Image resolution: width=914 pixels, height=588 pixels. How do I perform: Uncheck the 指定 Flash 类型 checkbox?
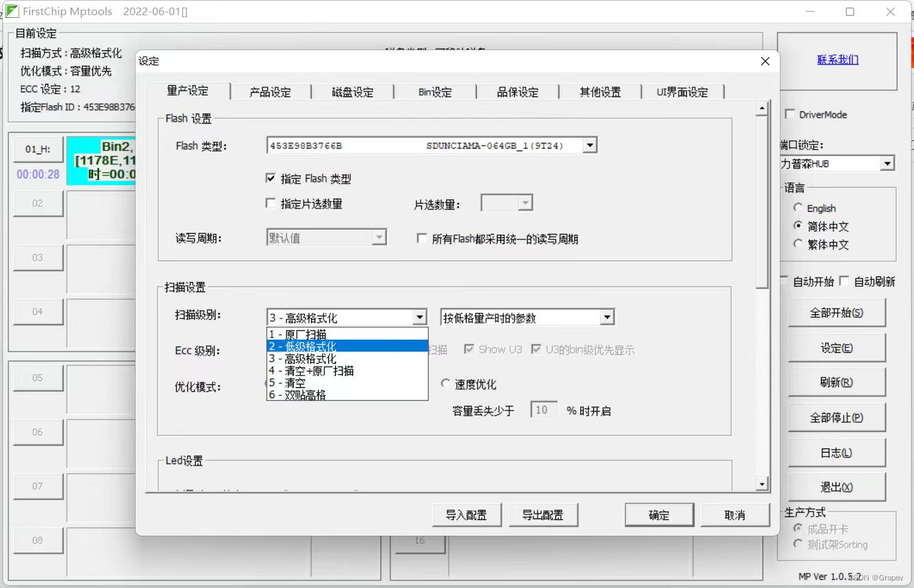(271, 178)
